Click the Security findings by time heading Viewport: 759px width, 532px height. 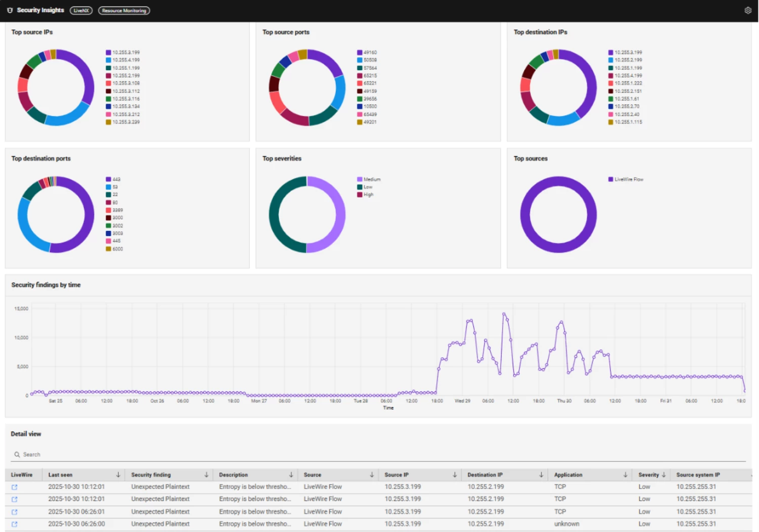pos(46,285)
